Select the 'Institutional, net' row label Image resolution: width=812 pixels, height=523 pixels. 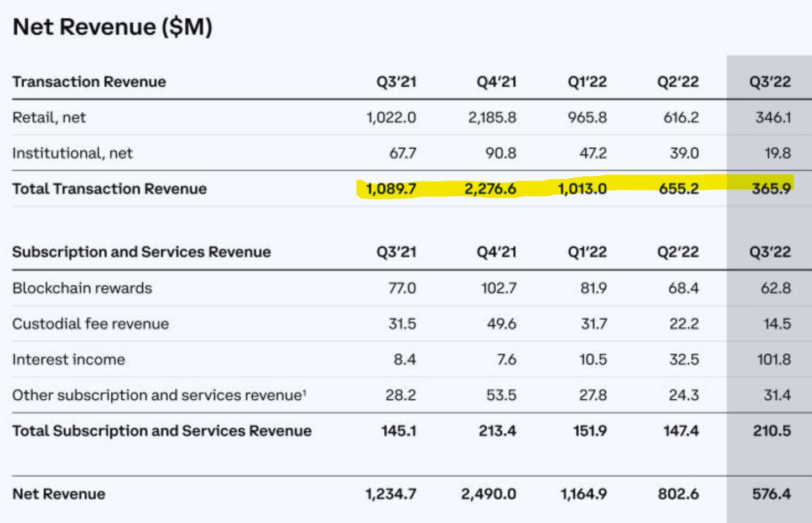coord(72,153)
